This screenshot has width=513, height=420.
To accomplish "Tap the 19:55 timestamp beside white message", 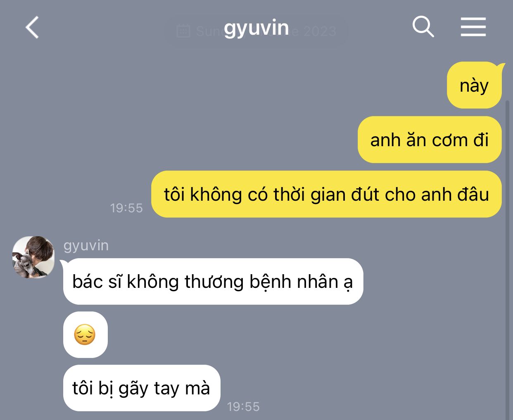I will click(x=243, y=407).
